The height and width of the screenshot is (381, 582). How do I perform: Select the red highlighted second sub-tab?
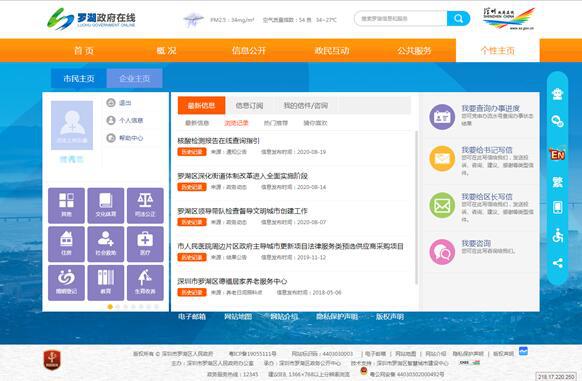tap(236, 123)
